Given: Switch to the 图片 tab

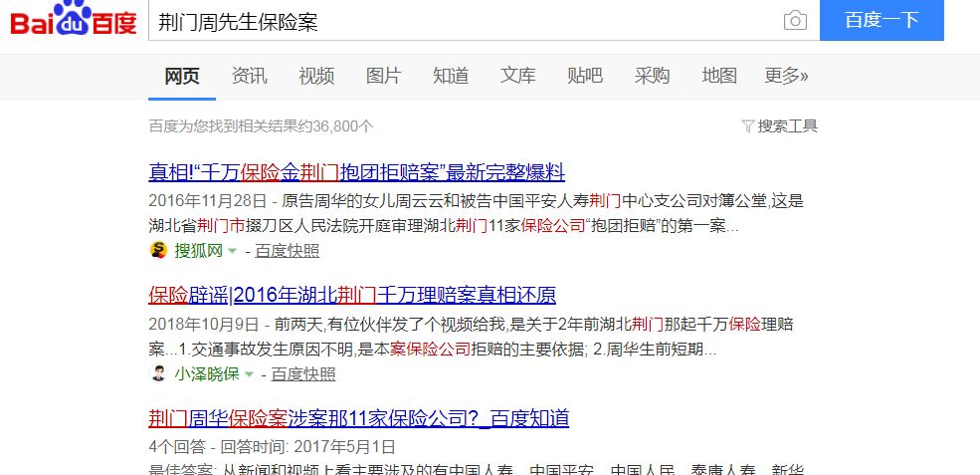Looking at the screenshot, I should 383,76.
